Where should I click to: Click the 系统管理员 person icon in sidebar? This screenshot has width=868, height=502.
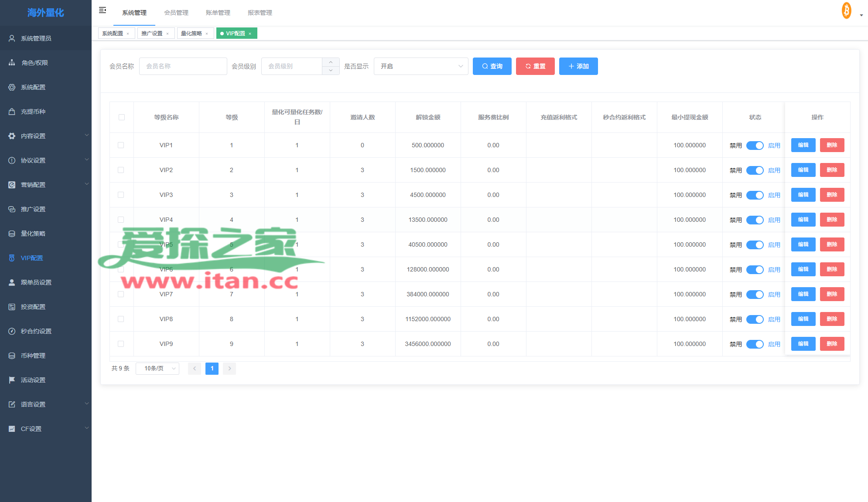point(12,38)
